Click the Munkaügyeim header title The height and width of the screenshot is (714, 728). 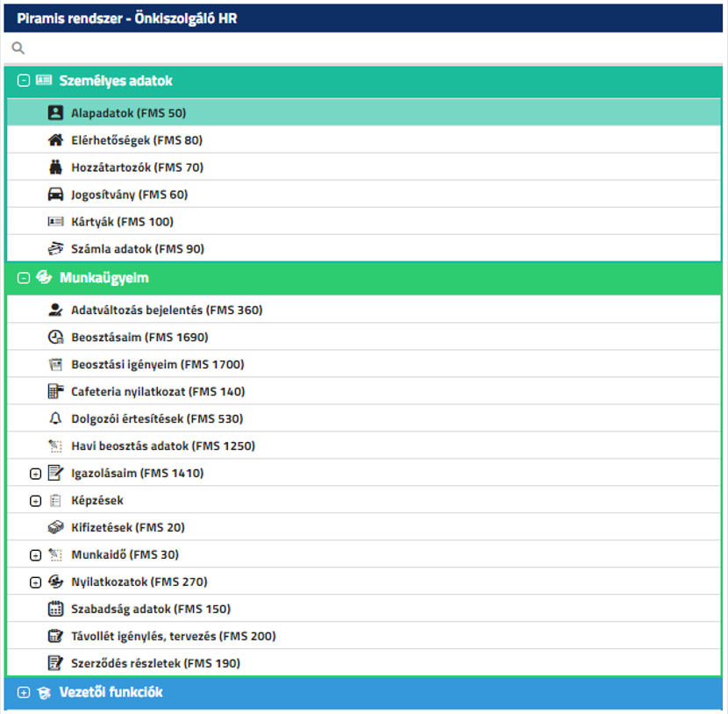click(x=104, y=277)
